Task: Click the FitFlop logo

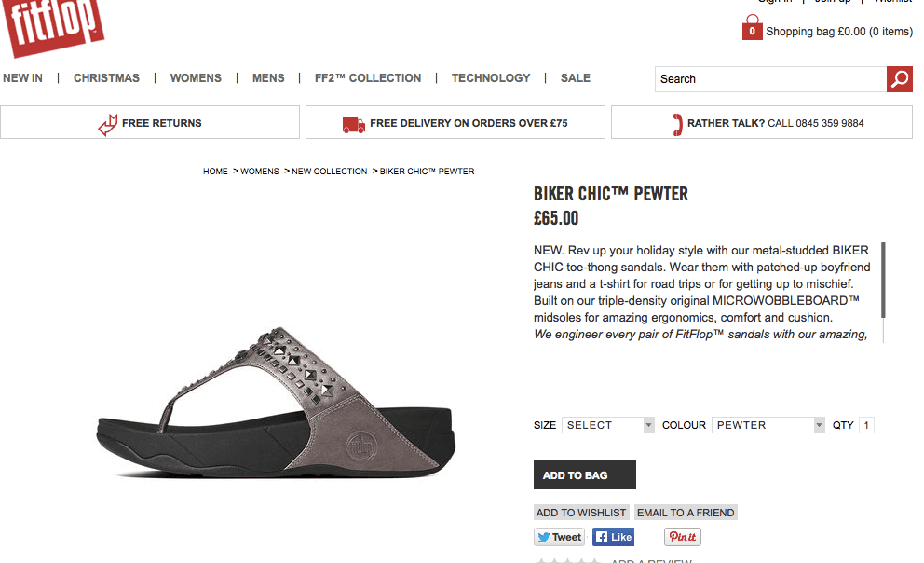Action: click(54, 24)
